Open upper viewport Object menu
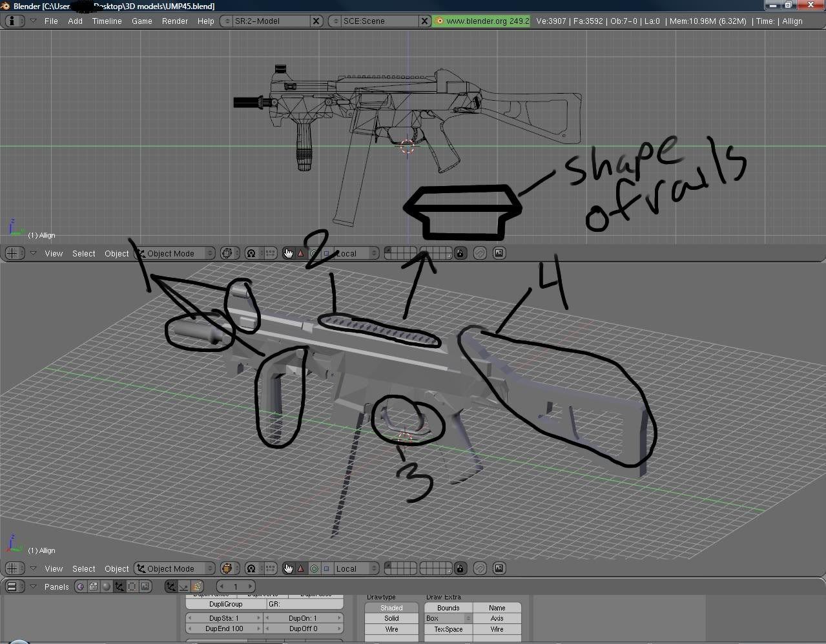This screenshot has height=644, width=826. tap(117, 253)
